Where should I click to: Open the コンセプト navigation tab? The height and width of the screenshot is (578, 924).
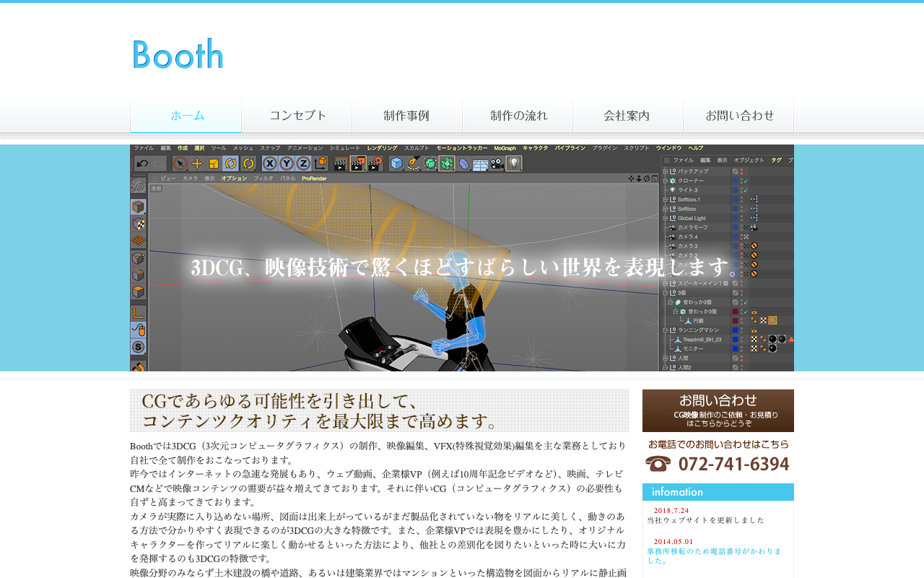[x=297, y=115]
